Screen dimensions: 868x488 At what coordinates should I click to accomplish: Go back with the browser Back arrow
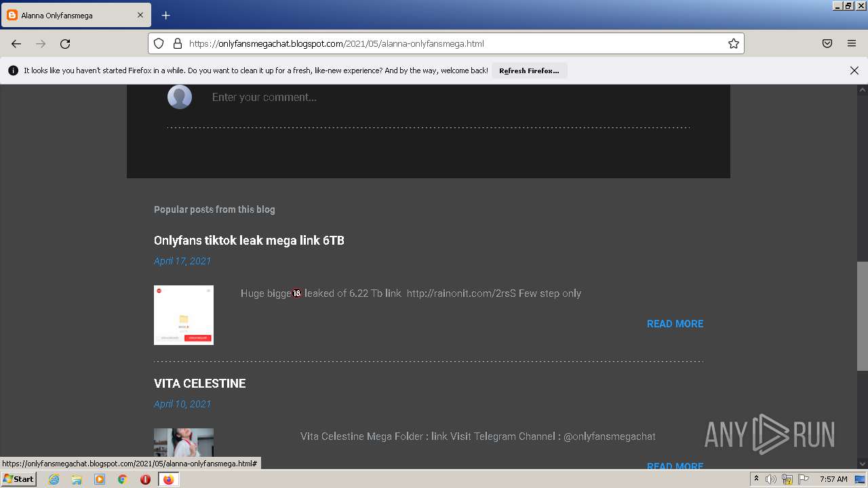tap(16, 43)
